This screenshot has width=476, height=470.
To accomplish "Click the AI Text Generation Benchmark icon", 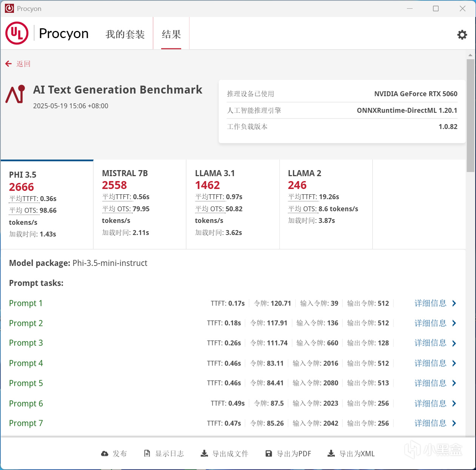I will tap(15, 95).
